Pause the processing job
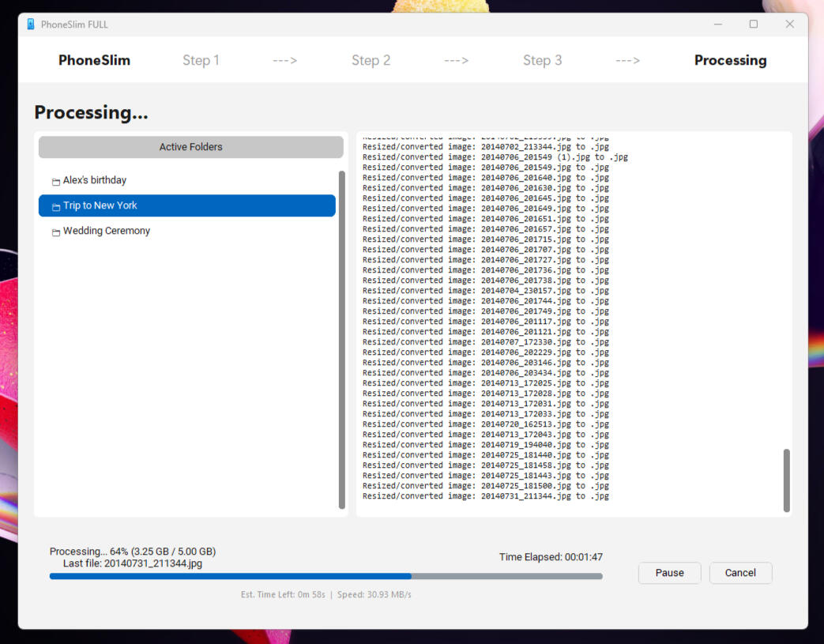Image resolution: width=824 pixels, height=644 pixels. click(x=669, y=573)
